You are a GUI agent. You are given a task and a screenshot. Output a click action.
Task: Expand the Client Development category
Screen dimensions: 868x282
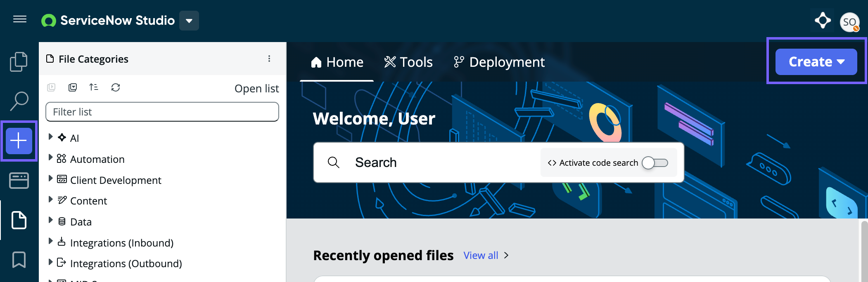click(x=50, y=179)
